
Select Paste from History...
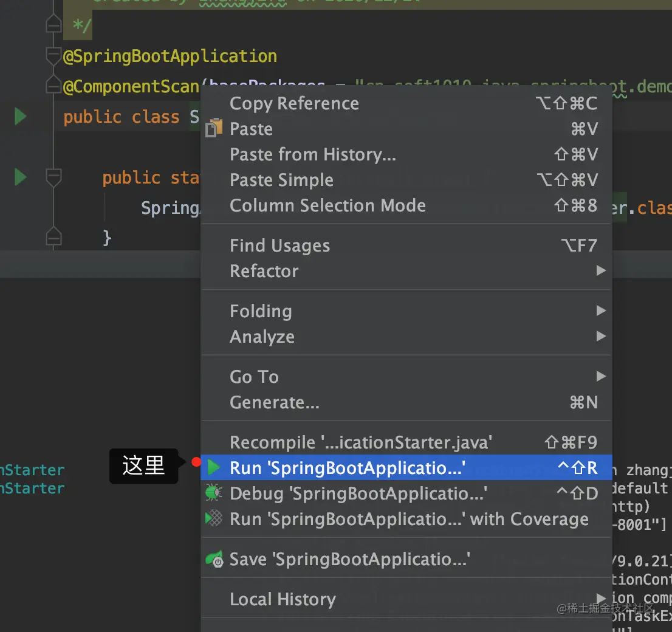coord(312,154)
